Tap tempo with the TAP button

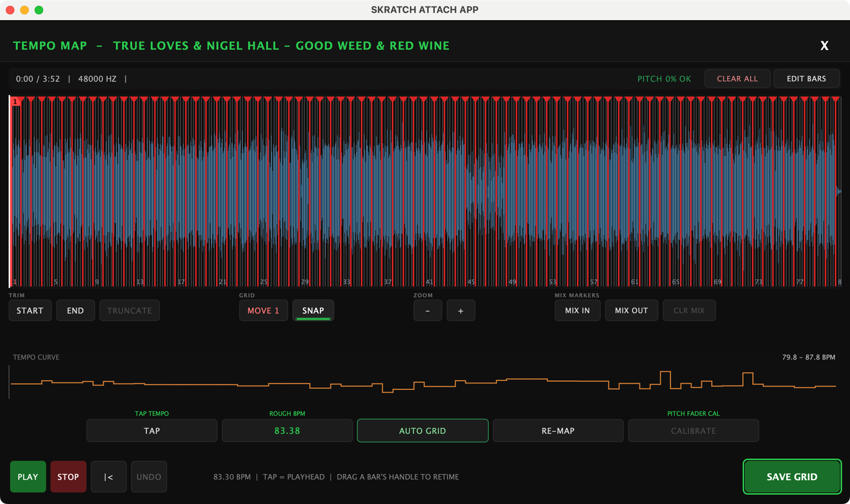coord(152,431)
